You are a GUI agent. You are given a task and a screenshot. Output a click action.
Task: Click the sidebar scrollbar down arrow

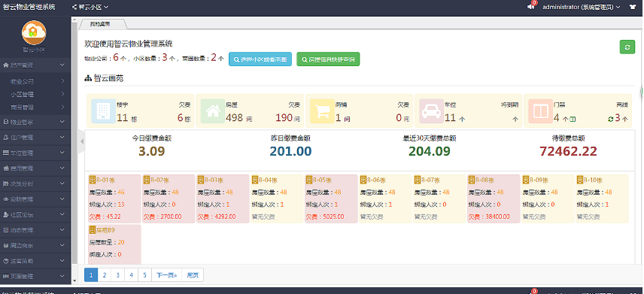[74, 281]
